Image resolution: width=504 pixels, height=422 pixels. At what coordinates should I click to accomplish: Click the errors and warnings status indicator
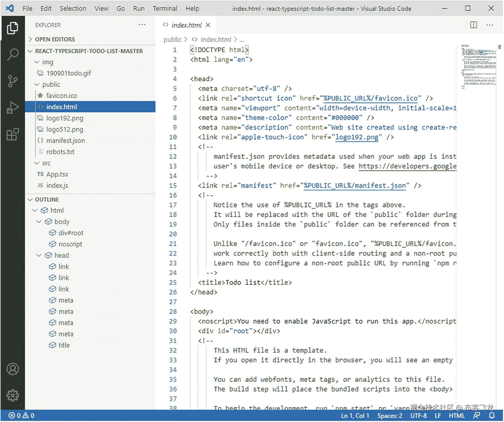[21, 416]
